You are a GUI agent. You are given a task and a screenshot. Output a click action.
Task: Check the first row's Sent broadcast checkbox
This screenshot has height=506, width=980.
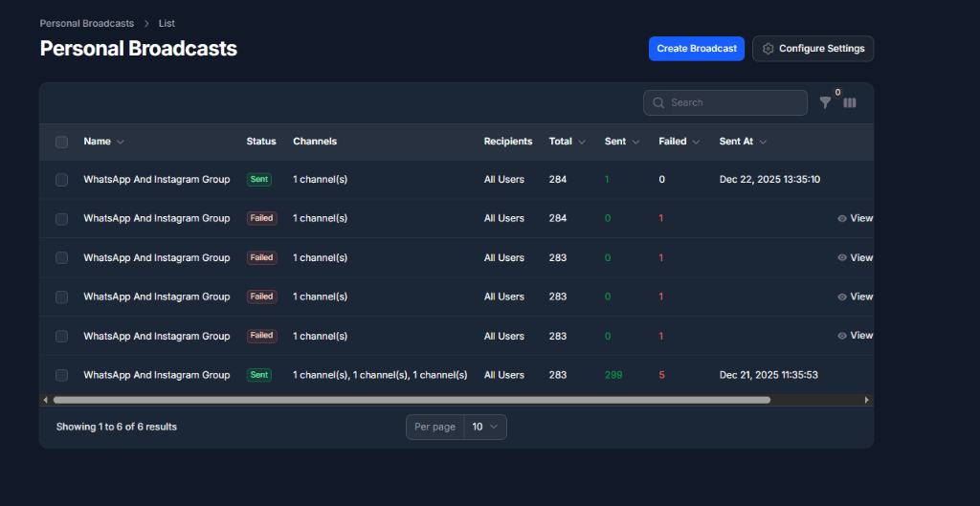pyautogui.click(x=62, y=180)
